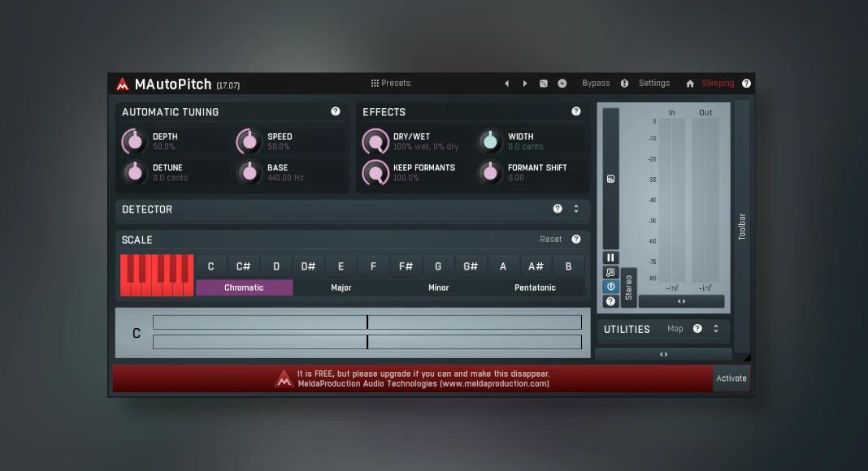Screen dimensions: 868x471
Task: Open the meter help icon
Action: tap(610, 301)
